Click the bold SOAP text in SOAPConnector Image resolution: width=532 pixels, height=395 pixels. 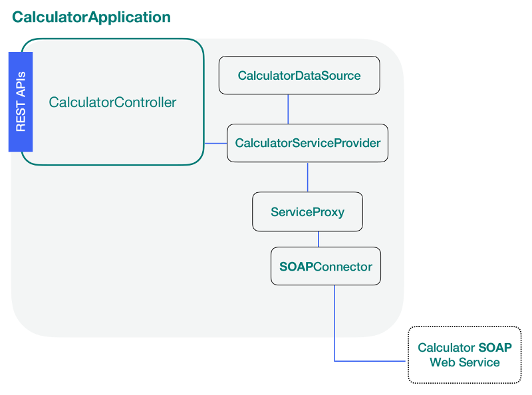tap(295, 267)
